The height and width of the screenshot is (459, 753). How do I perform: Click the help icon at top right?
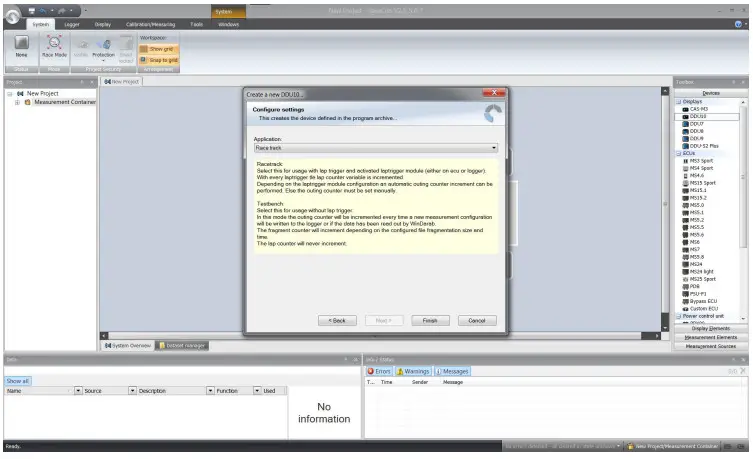[x=738, y=24]
